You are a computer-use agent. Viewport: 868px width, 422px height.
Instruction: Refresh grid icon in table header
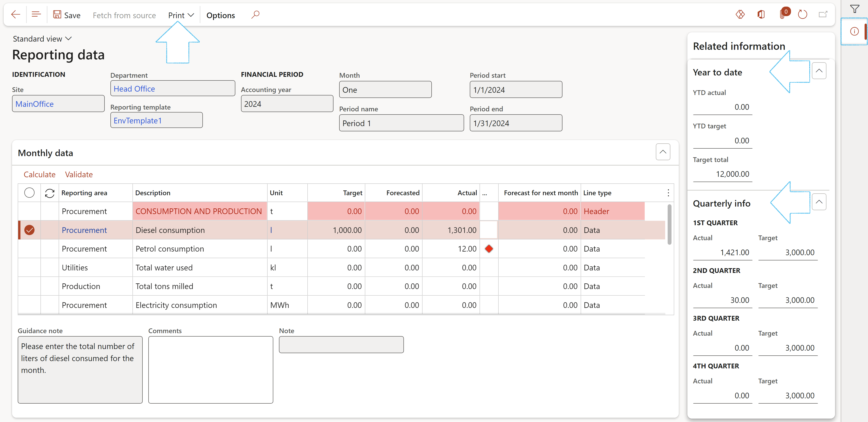click(x=50, y=193)
